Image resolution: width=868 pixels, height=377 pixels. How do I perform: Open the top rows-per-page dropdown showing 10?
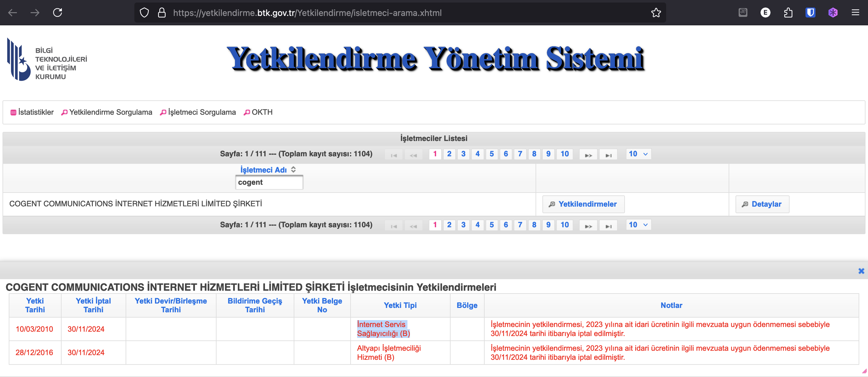(x=638, y=154)
